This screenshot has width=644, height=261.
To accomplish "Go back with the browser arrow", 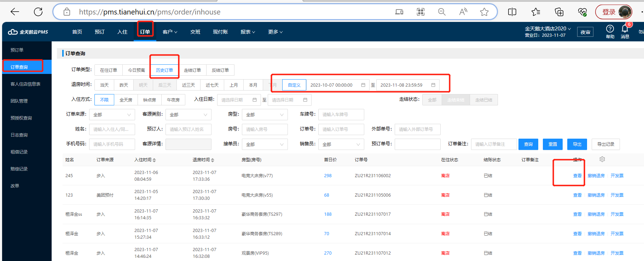I will [15, 12].
